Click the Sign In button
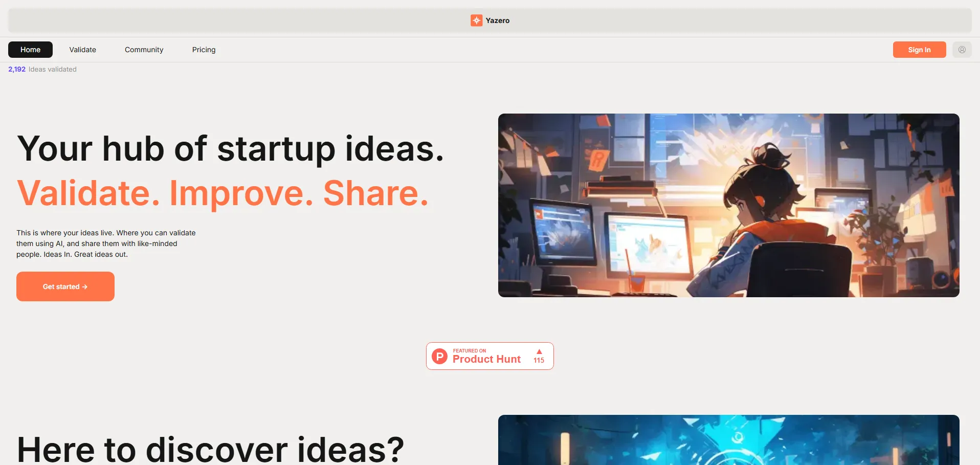Viewport: 980px width, 465px height. pyautogui.click(x=919, y=50)
